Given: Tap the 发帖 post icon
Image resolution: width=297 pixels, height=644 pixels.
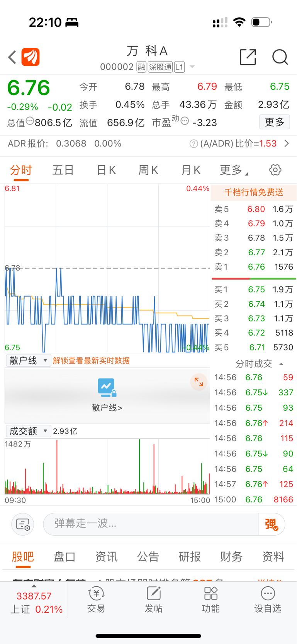Looking at the screenshot, I should click(x=153, y=600).
